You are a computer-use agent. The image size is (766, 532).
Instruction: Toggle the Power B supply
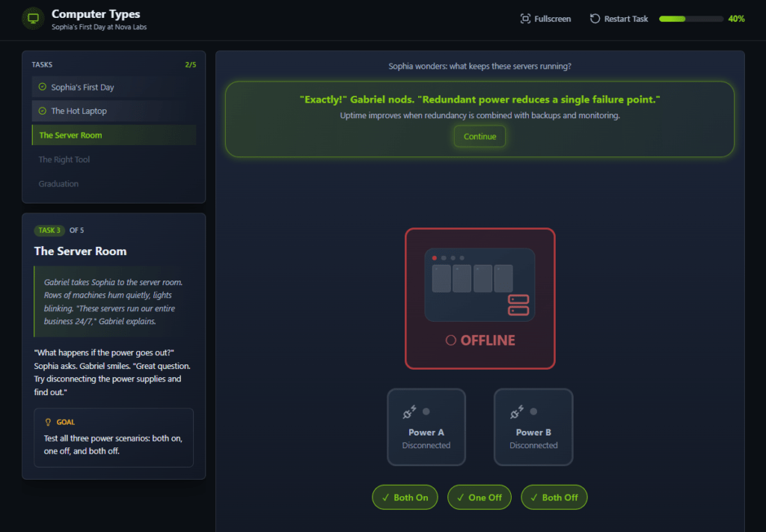(533, 427)
